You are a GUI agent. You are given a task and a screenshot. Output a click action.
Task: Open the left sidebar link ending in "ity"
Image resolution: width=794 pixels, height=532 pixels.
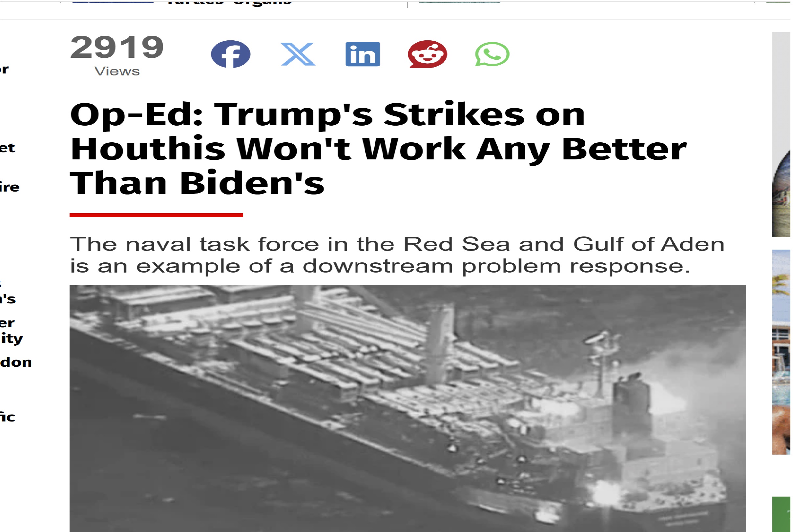[11, 338]
